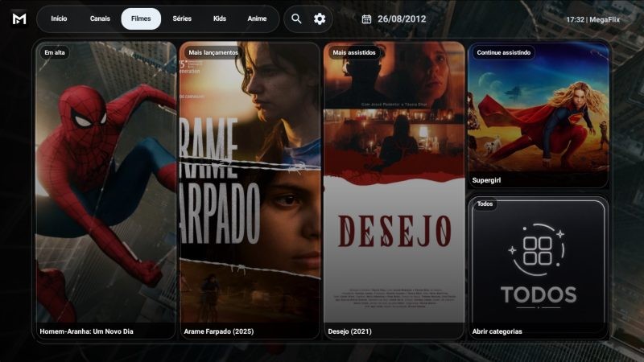Click the Mais lançamentos badge

[213, 52]
